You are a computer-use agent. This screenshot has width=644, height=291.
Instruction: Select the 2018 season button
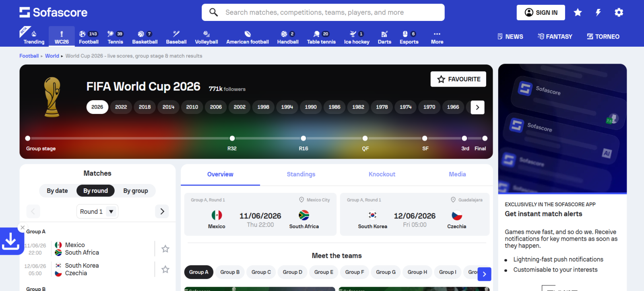144,107
